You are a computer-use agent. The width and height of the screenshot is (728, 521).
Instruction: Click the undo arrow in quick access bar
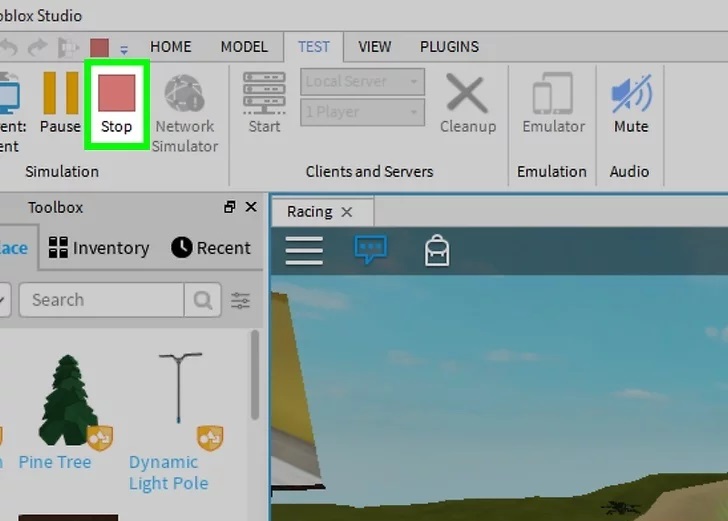[x=9, y=47]
